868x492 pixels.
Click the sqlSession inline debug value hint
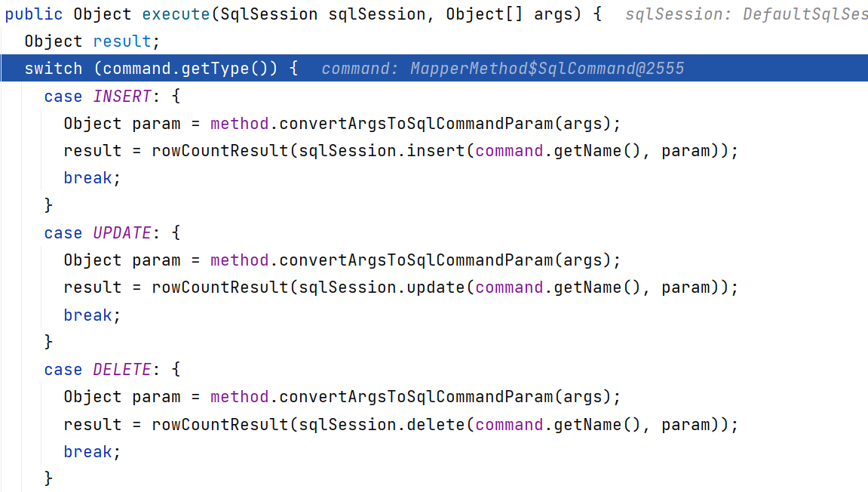[x=747, y=14]
